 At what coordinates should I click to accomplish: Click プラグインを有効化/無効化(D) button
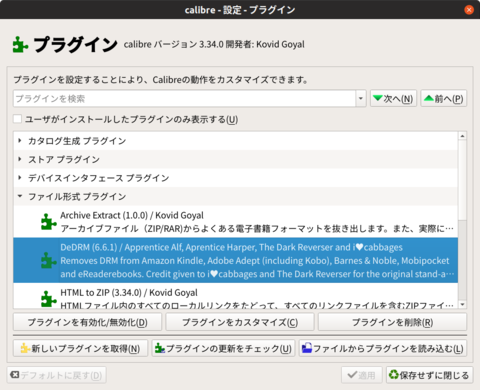coord(87,322)
